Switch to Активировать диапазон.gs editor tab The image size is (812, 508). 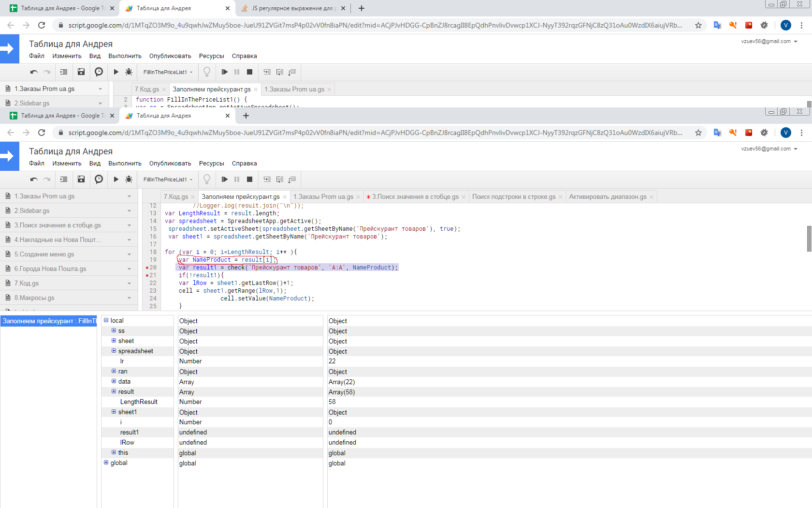pos(608,197)
